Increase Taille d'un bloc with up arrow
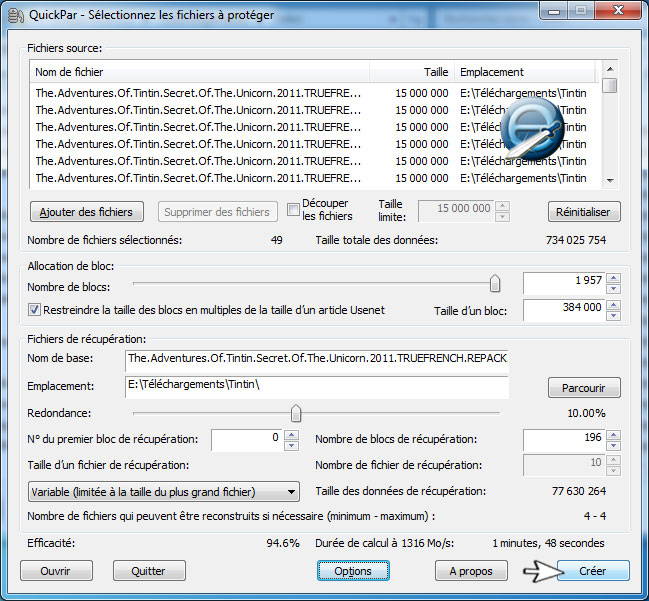The height and width of the screenshot is (601, 649). [613, 305]
